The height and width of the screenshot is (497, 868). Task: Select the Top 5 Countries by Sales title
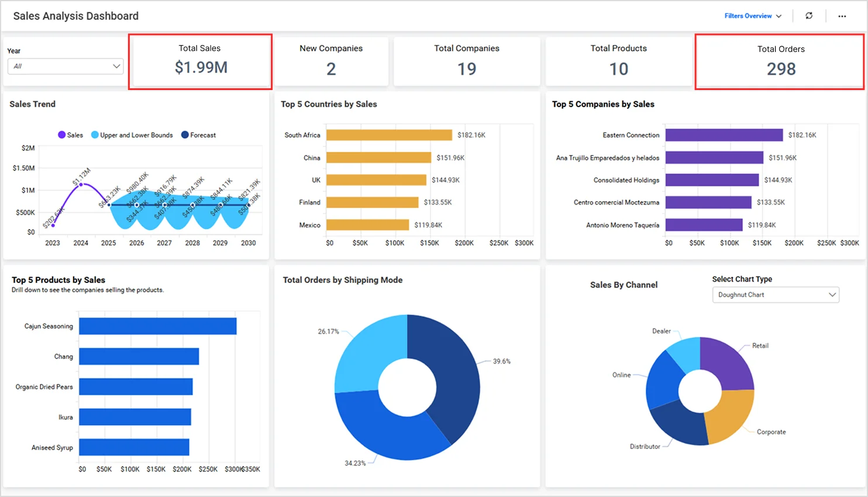(x=330, y=104)
